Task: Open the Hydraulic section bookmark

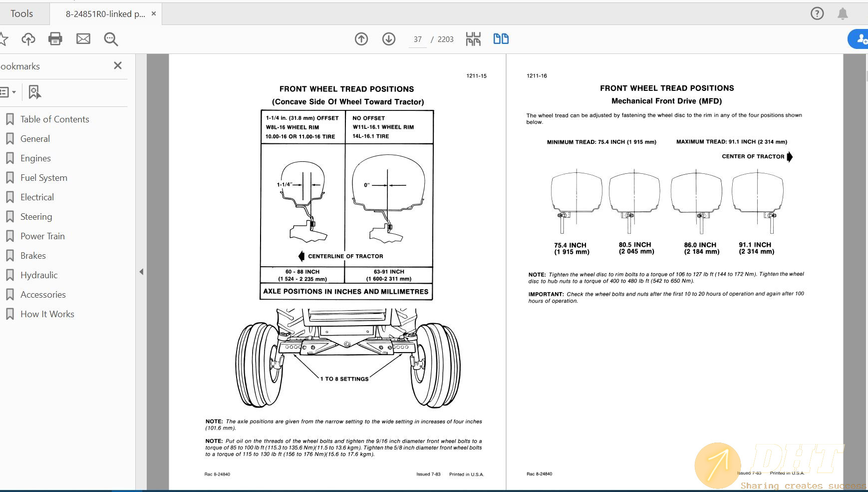Action: [x=38, y=275]
